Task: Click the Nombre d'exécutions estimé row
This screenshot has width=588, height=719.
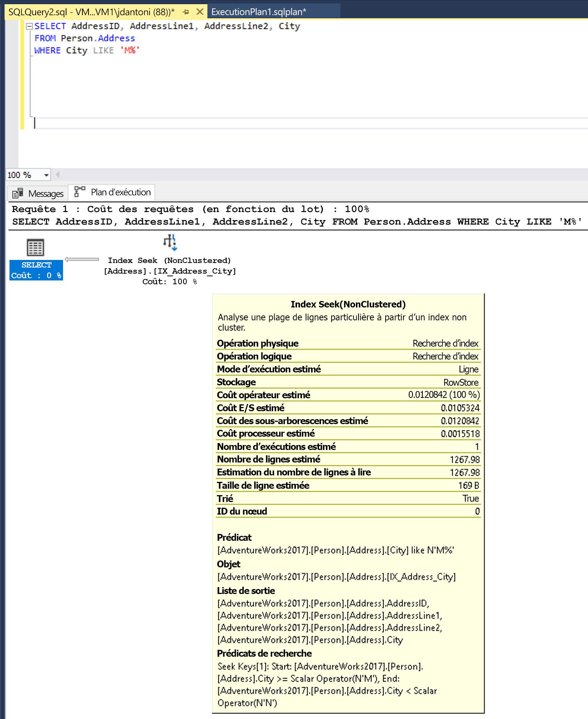Action: (348, 447)
